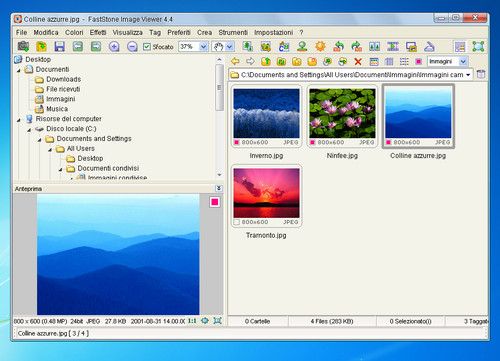500x361 pixels.
Task: Toggle the Sfocato checkbox
Action: [x=147, y=47]
